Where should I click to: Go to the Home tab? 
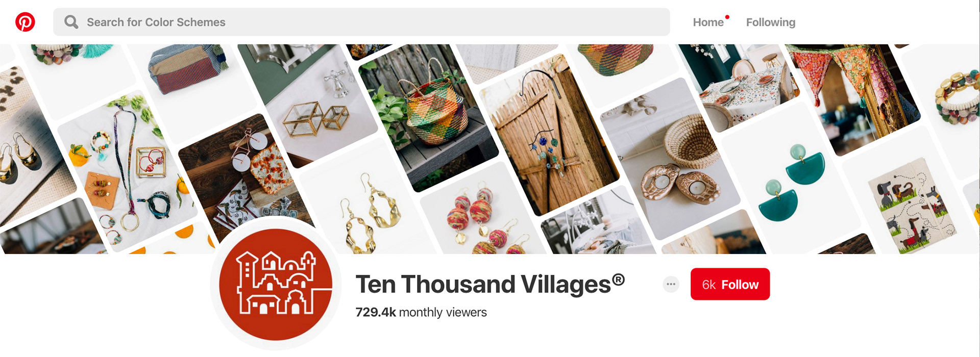tap(708, 22)
